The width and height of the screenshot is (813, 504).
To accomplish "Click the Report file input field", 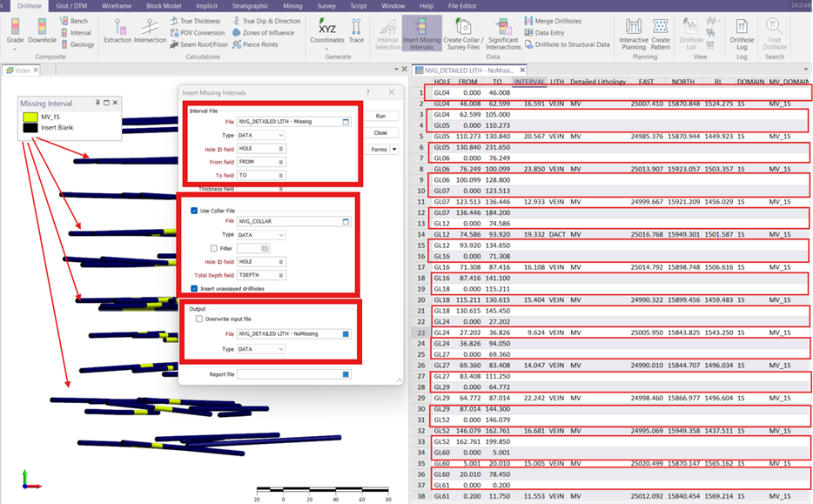I will point(289,375).
